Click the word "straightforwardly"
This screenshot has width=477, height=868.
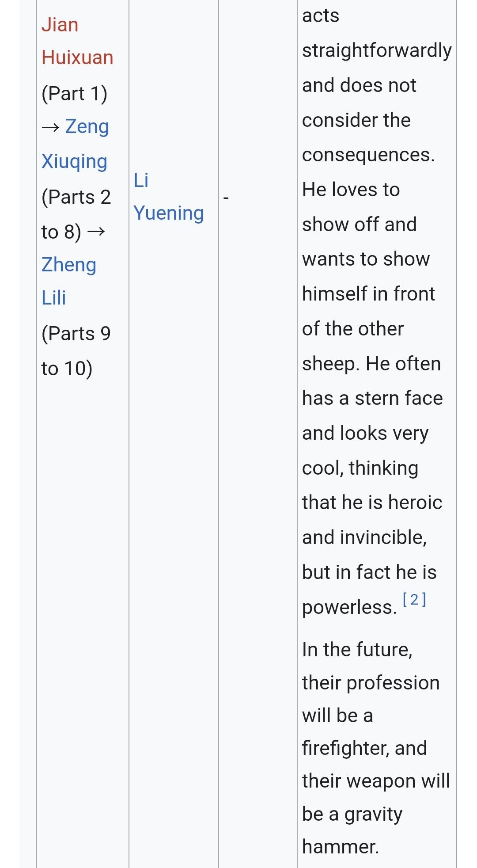377,50
